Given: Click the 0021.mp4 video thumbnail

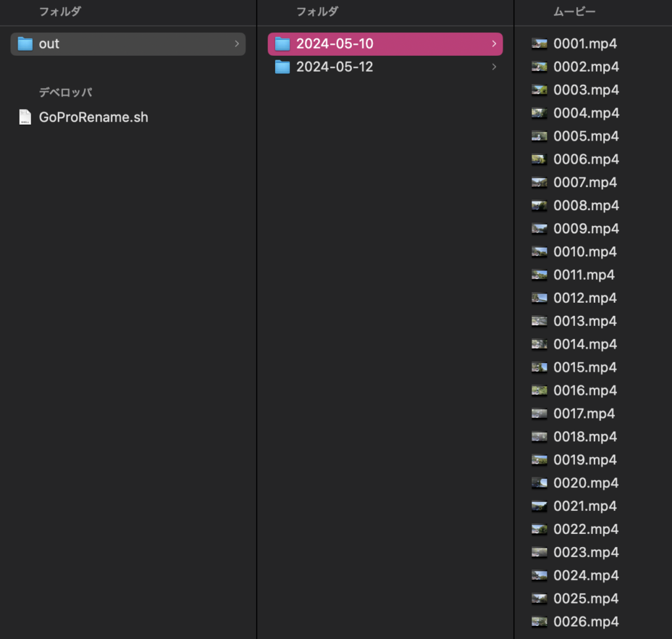Looking at the screenshot, I should point(539,506).
